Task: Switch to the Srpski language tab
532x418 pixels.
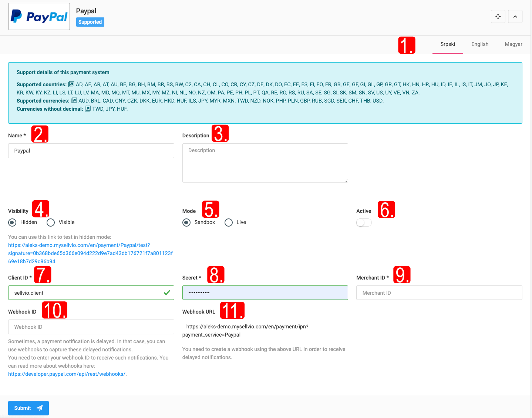Action: pos(448,44)
